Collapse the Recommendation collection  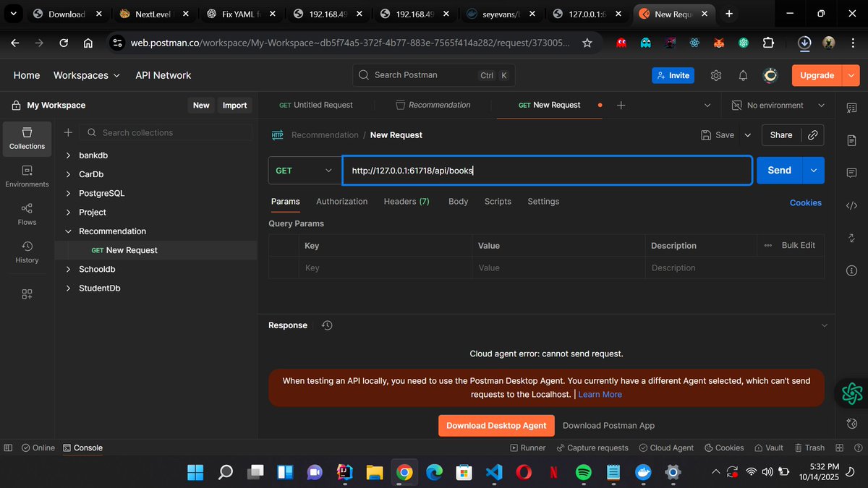pyautogui.click(x=69, y=231)
